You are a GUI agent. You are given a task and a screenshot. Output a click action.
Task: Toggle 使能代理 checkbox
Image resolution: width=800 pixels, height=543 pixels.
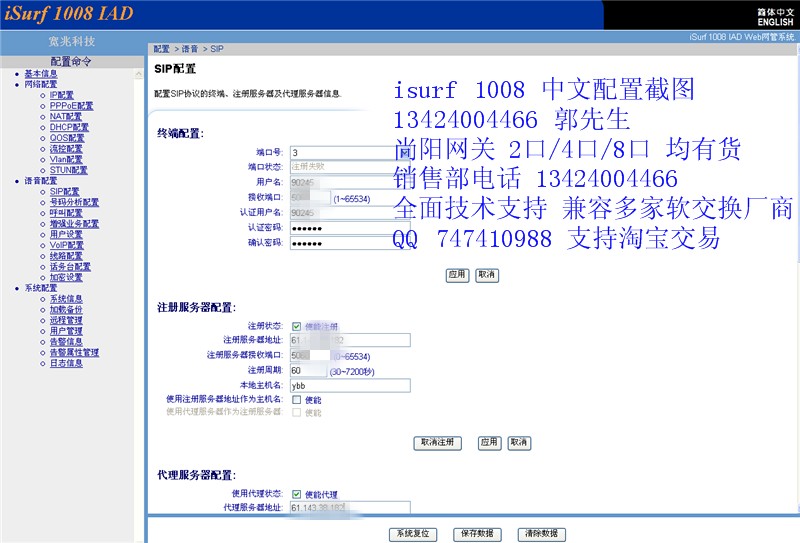tap(296, 494)
